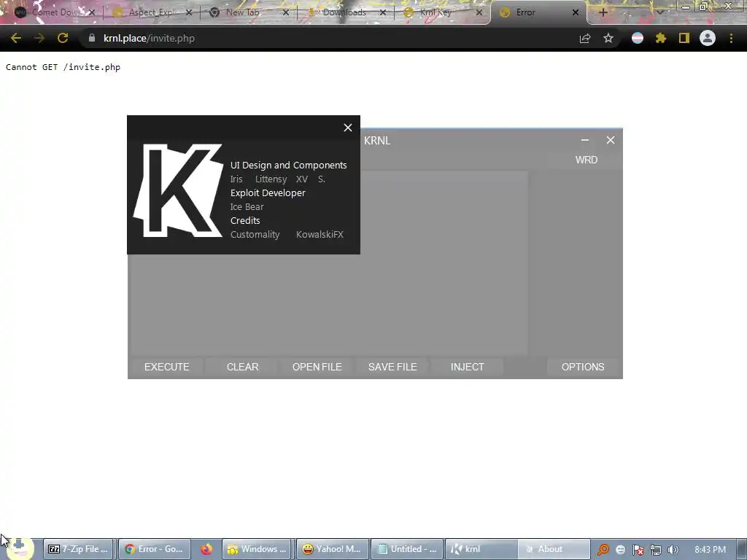
Task: Click the Littensy credit name
Action: (x=271, y=179)
